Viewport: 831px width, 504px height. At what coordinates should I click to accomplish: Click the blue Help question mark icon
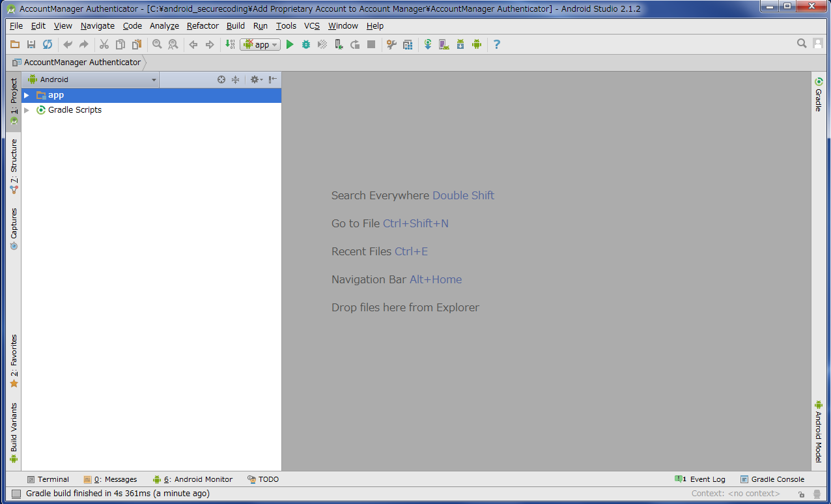pyautogui.click(x=497, y=44)
